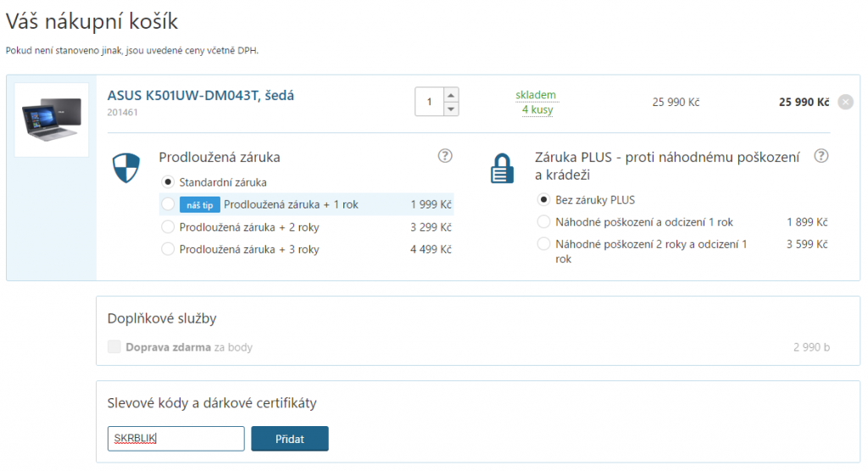Click the Váš nákupní košík heading
Viewport: 868px width, 471px height.
92,22
